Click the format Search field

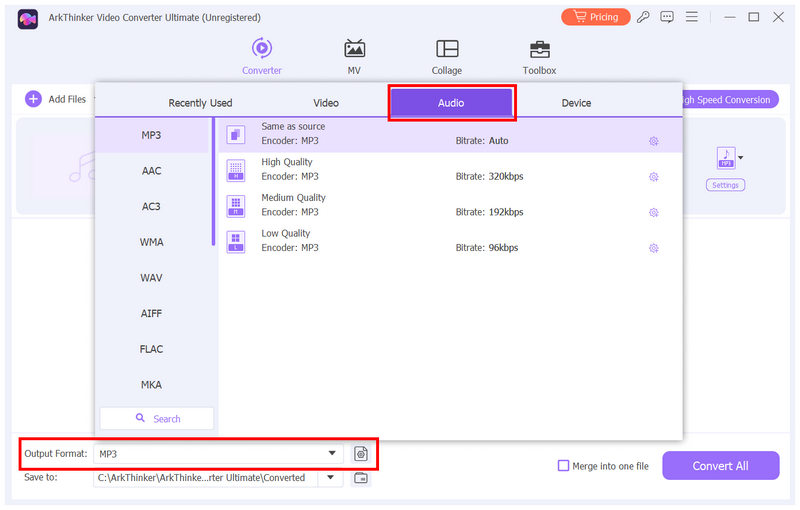(x=157, y=419)
